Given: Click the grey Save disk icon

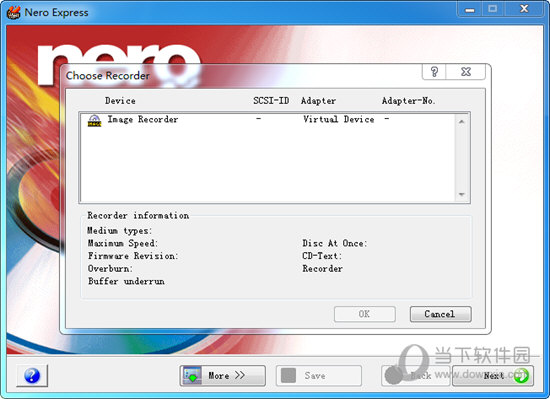Looking at the screenshot, I should pos(289,376).
